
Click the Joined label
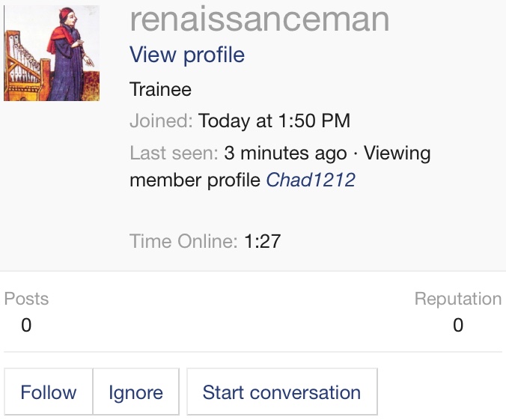click(161, 121)
